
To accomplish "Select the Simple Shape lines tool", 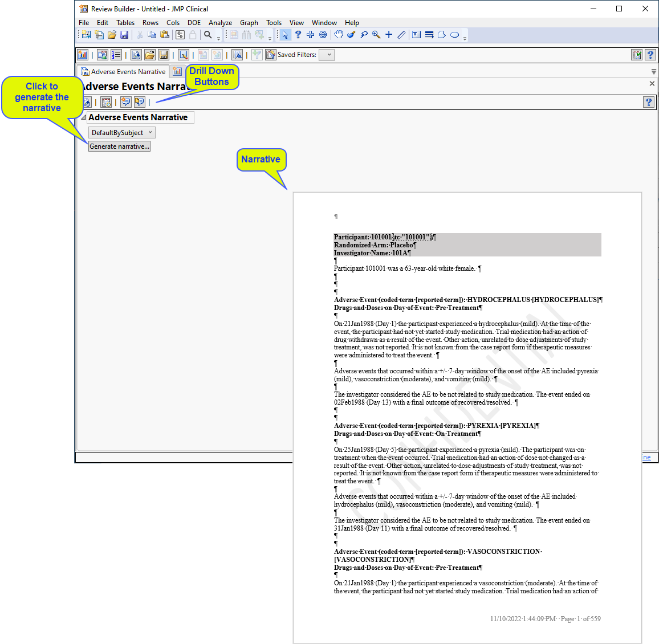I will tap(429, 35).
